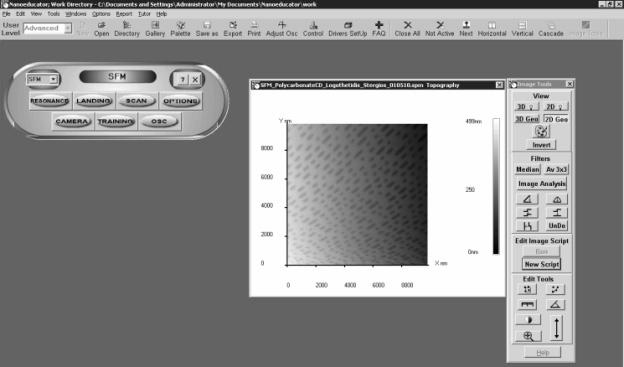Click the Palette toolbar icon

pos(180,29)
